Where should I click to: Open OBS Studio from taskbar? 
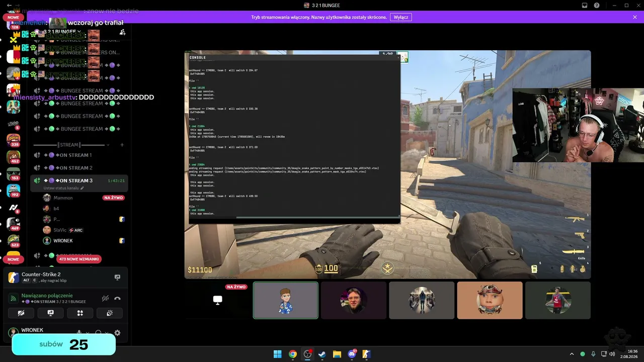(307, 354)
